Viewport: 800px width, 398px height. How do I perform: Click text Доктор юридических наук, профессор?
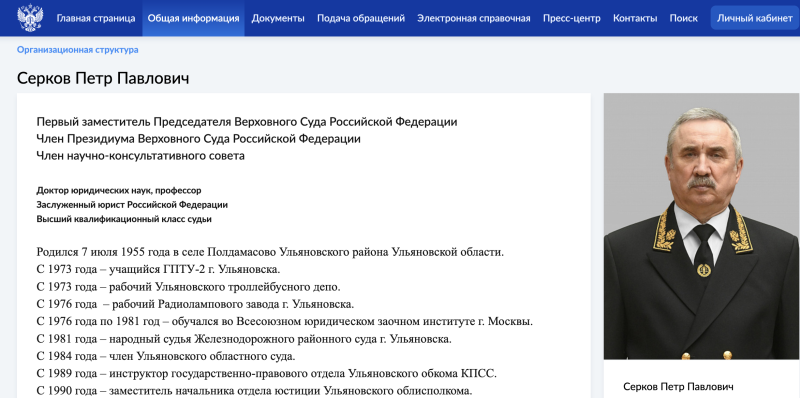click(x=119, y=190)
